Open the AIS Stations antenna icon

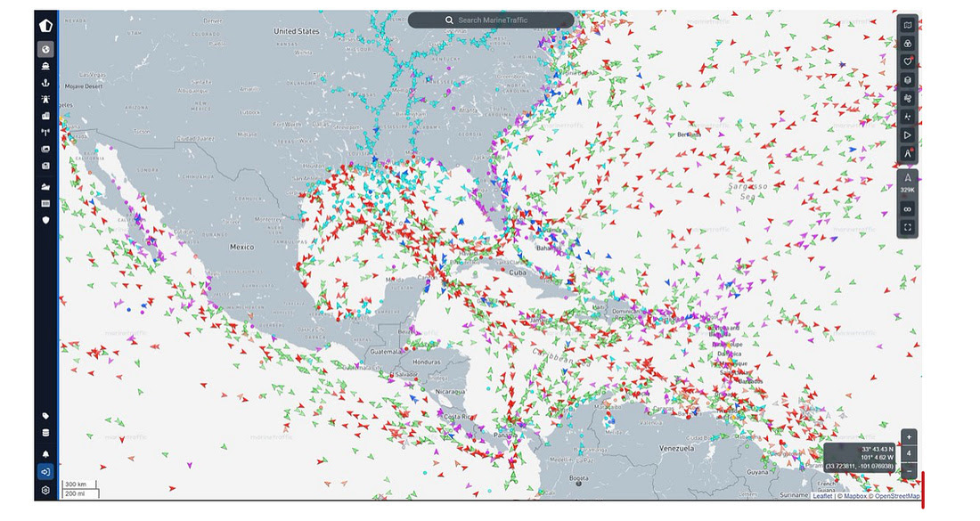coord(45,133)
